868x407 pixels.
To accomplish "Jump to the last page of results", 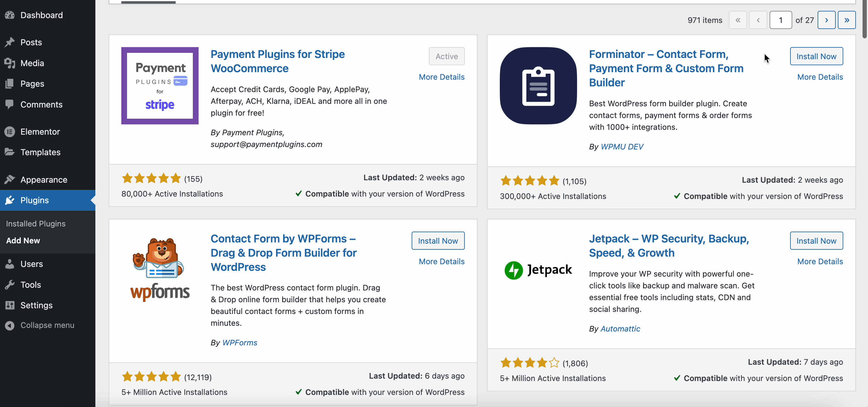I will click(x=847, y=20).
